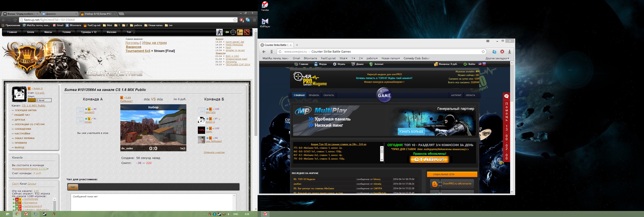
Task: Open translate extension icon in Chrome toolbar
Action: coord(248,20)
